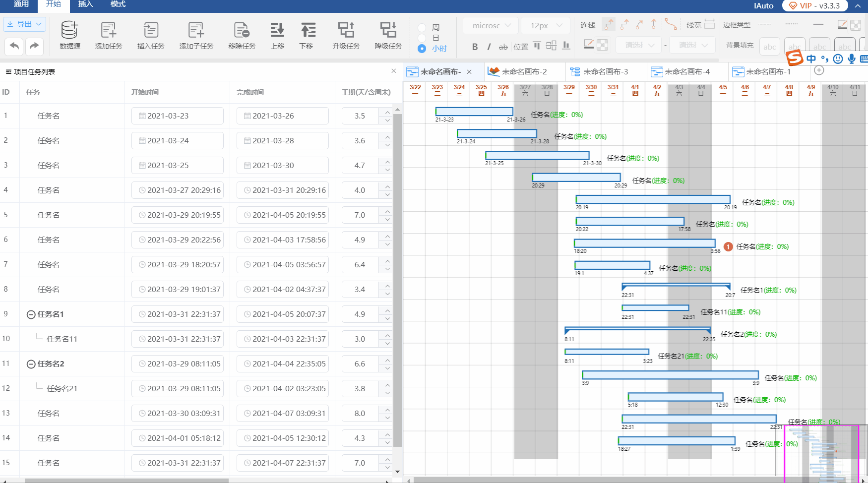Collapse the 任务名1 tree group
Viewport: 868px width, 483px height.
point(31,314)
